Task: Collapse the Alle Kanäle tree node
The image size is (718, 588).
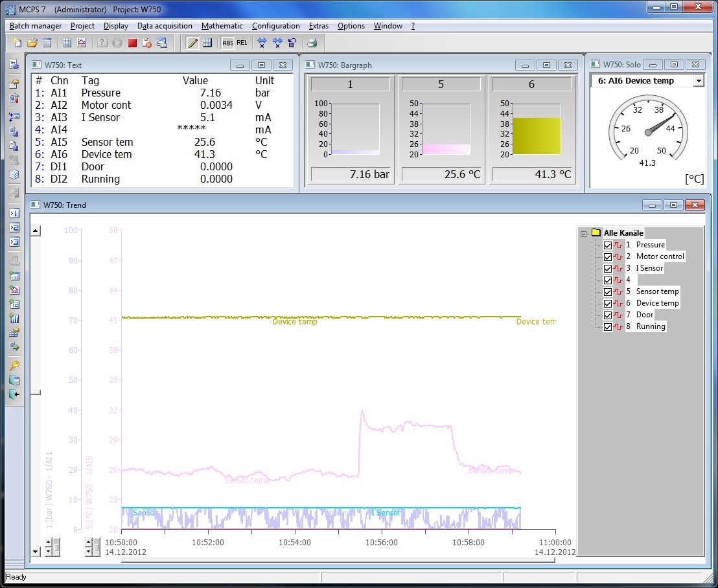Action: [x=583, y=233]
